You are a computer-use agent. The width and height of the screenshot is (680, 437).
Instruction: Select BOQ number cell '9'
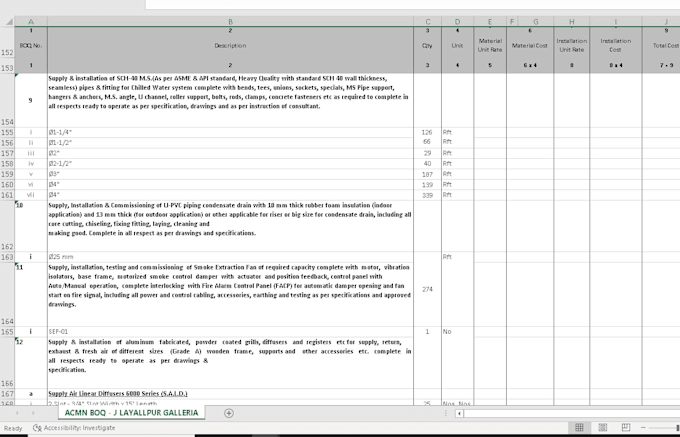click(31, 100)
